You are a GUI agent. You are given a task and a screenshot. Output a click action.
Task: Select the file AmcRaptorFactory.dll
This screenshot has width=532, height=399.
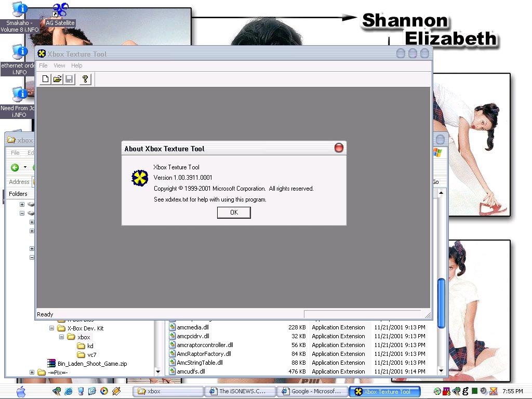tap(204, 353)
